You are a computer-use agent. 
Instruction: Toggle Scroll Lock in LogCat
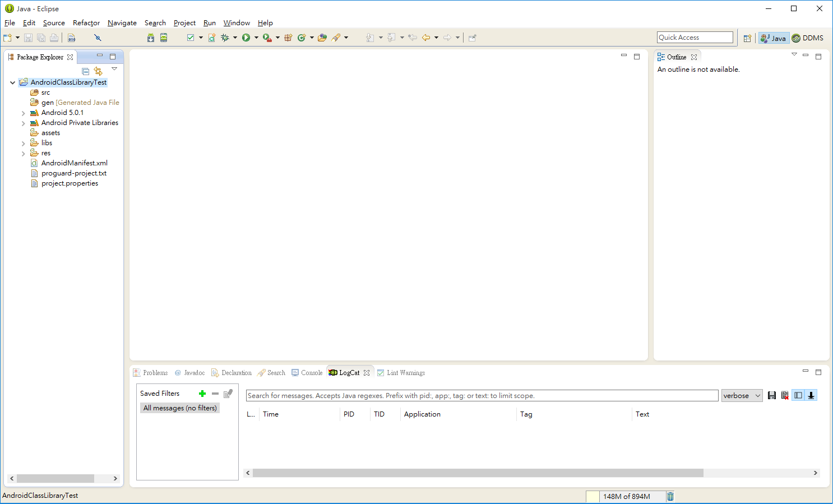(811, 395)
